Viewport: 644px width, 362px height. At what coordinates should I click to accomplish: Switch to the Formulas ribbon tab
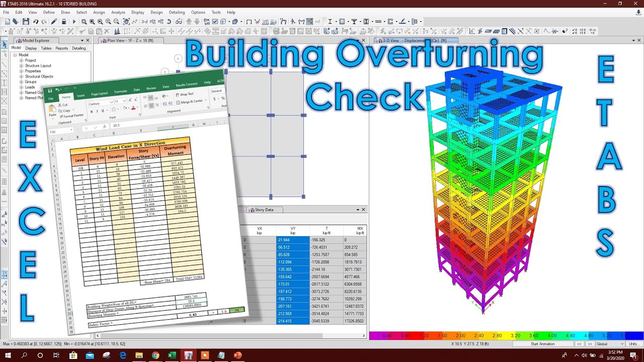[x=121, y=92]
